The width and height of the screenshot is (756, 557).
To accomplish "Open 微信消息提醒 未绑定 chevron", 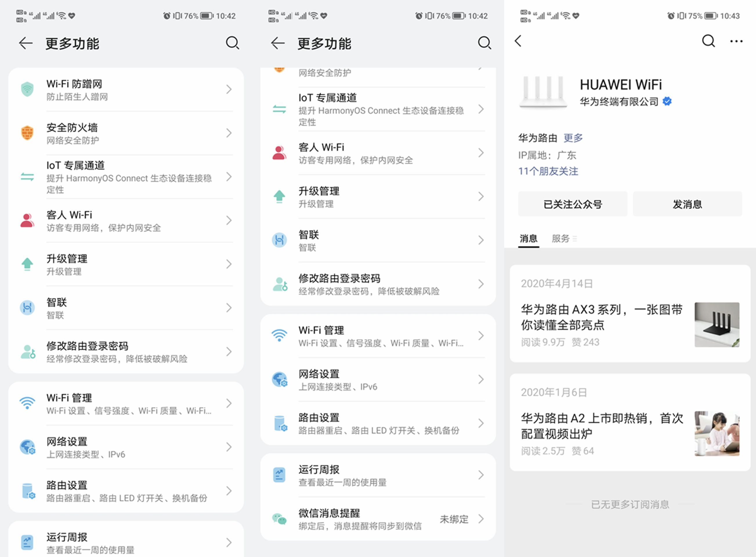I will (x=481, y=519).
